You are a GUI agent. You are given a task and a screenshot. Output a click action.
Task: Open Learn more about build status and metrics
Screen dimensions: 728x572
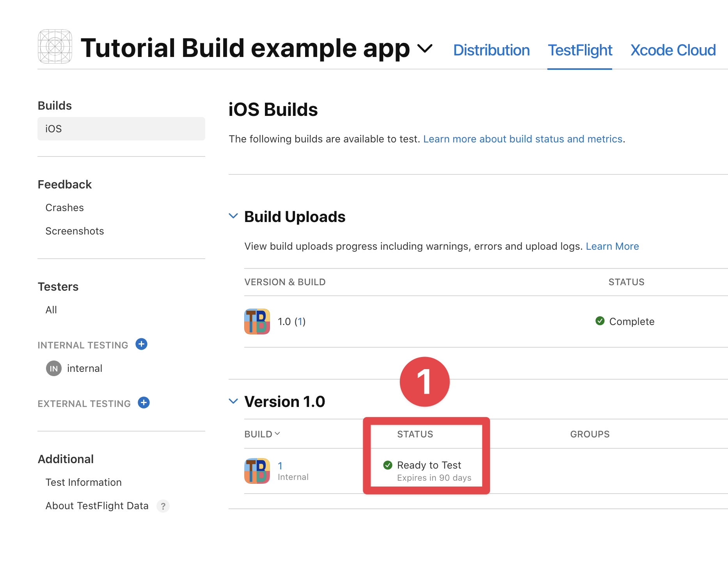coord(523,139)
